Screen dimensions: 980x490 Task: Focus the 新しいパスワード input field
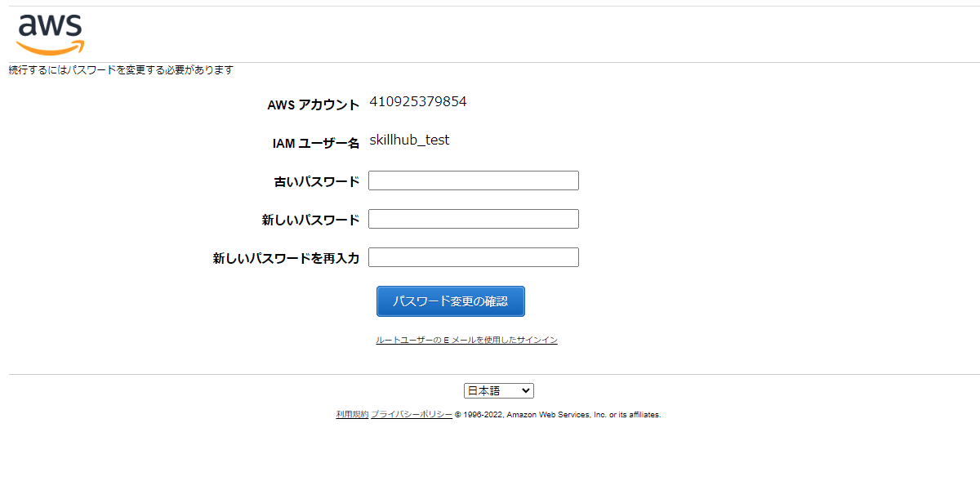[474, 219]
